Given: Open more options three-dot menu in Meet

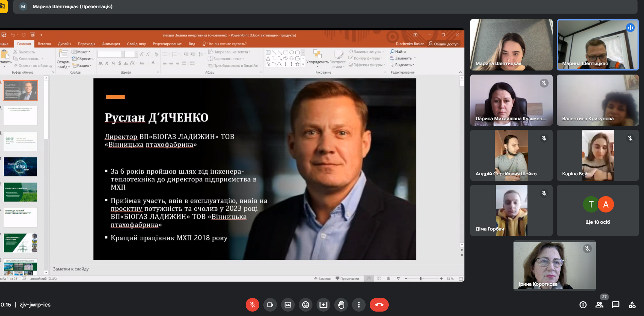Looking at the screenshot, I should 359,305.
